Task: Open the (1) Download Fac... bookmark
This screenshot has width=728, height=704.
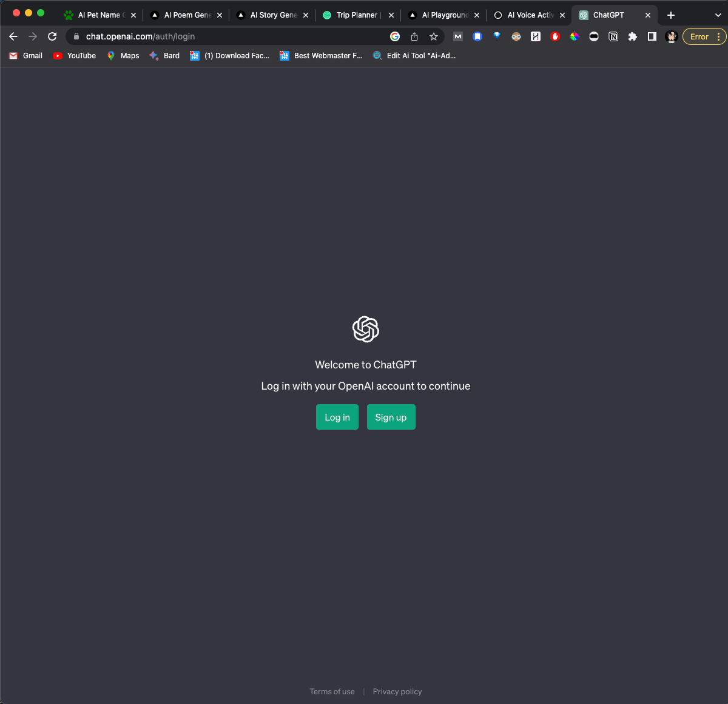Action: click(x=229, y=55)
